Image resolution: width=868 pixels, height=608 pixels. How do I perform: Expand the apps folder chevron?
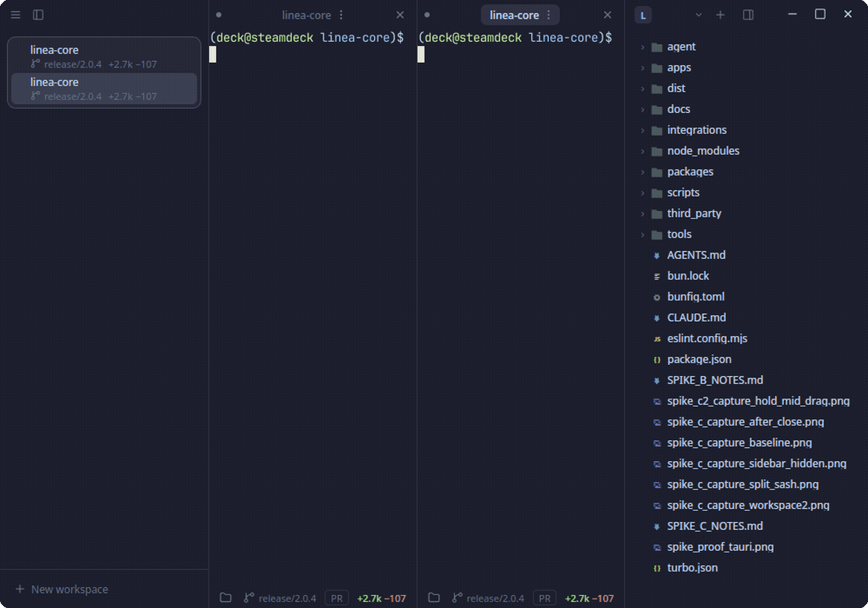click(x=642, y=68)
